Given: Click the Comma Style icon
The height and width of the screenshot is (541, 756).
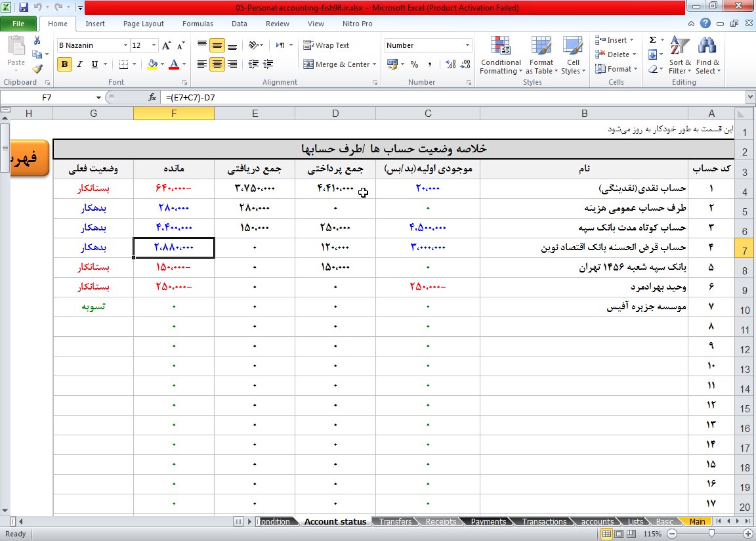Looking at the screenshot, I should pyautogui.click(x=430, y=64).
